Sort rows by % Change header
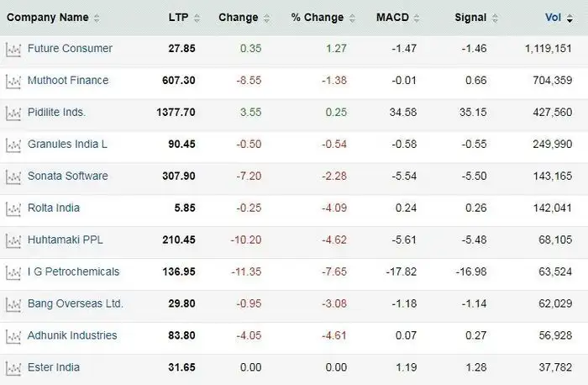The image size is (588, 385). click(x=318, y=18)
